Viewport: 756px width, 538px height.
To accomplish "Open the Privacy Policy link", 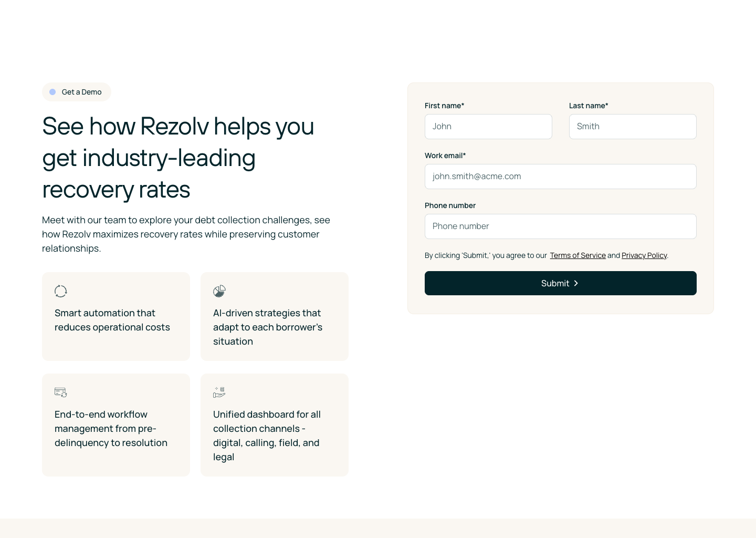I will 644,255.
